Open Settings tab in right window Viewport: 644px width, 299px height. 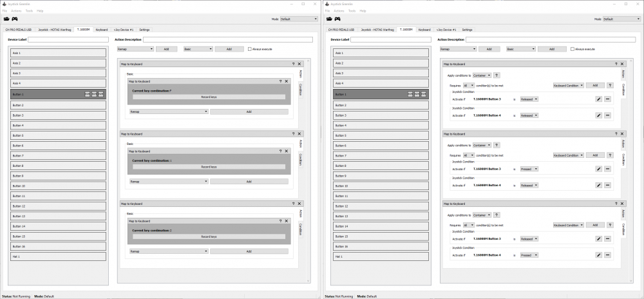pos(467,30)
